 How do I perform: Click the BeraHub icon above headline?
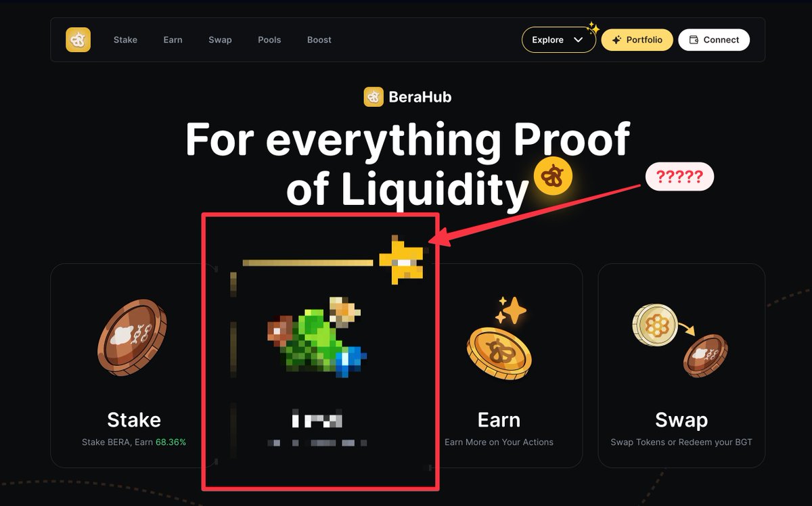tap(374, 97)
